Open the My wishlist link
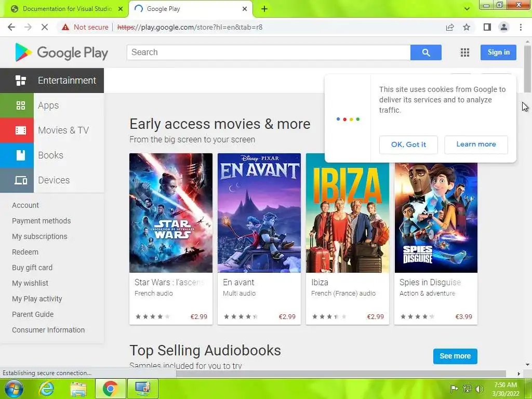 [x=30, y=283]
